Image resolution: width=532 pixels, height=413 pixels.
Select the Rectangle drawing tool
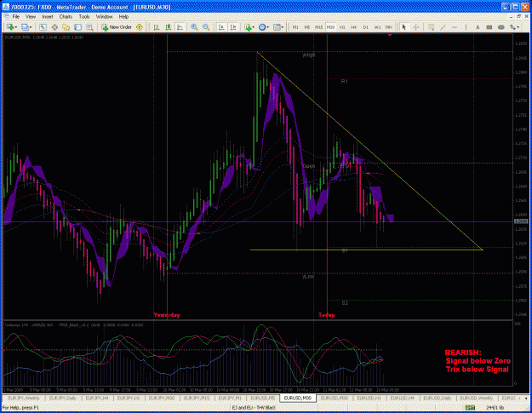coord(489,27)
